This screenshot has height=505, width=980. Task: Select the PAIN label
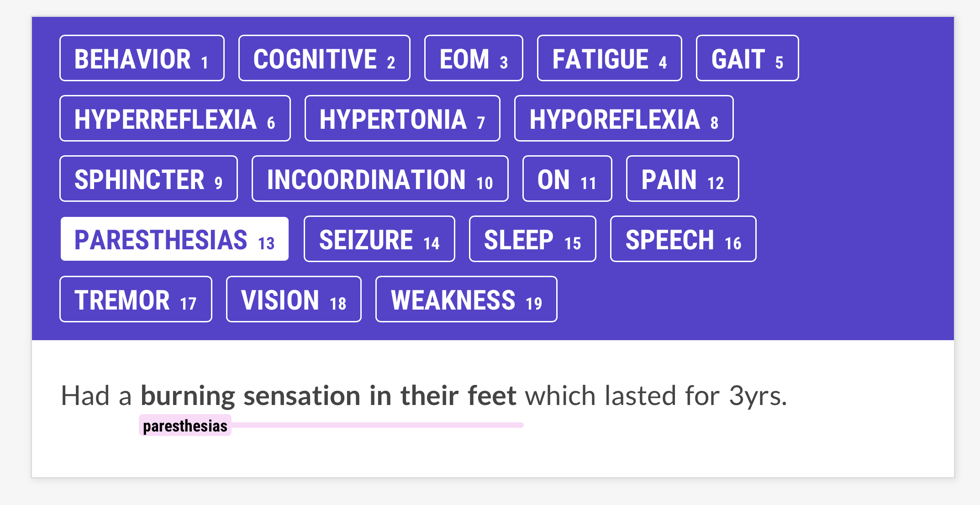pyautogui.click(x=682, y=179)
